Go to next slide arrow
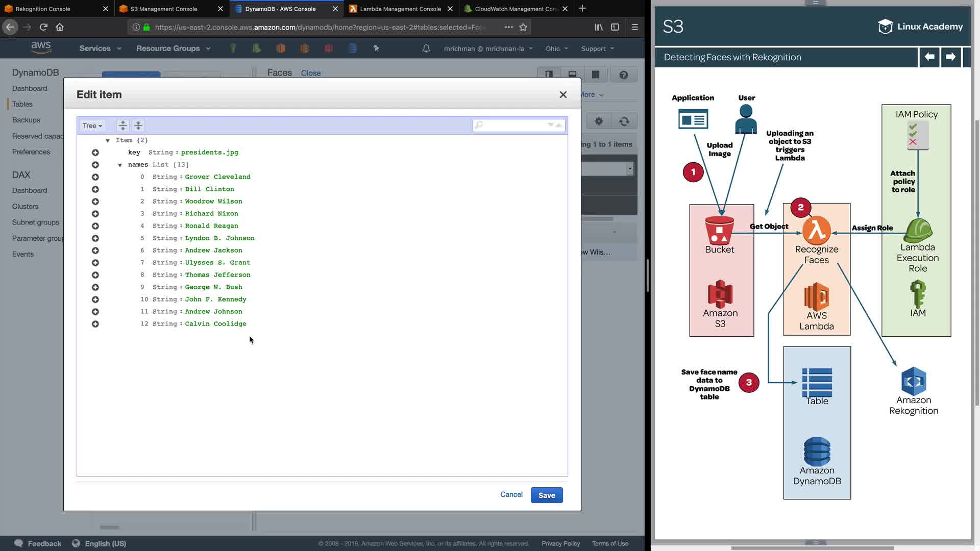This screenshot has width=980, height=551. click(x=950, y=57)
